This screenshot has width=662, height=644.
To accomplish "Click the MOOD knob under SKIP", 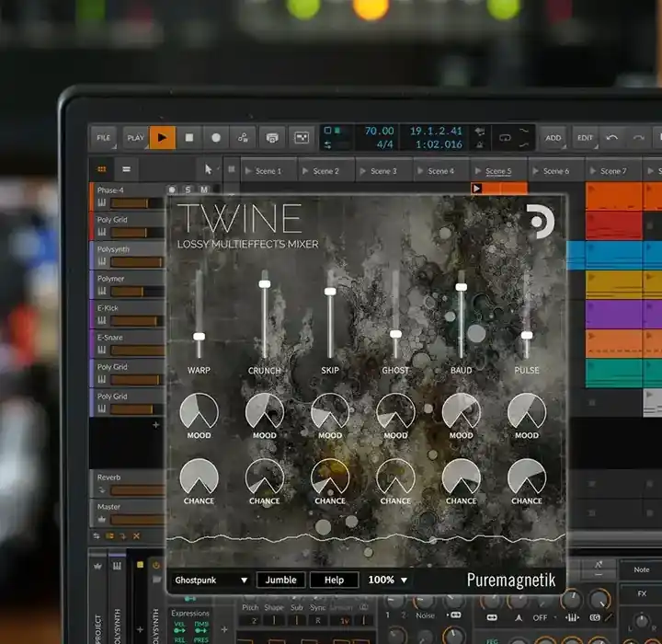I will coord(330,410).
